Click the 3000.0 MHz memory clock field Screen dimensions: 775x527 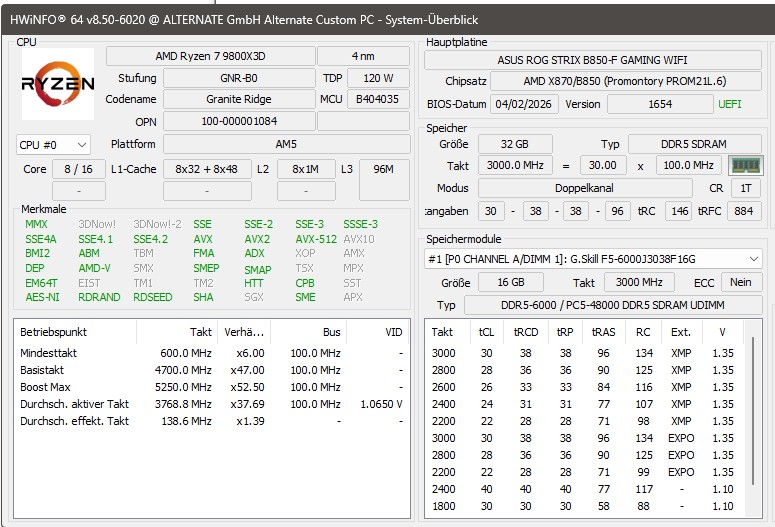[x=515, y=166]
